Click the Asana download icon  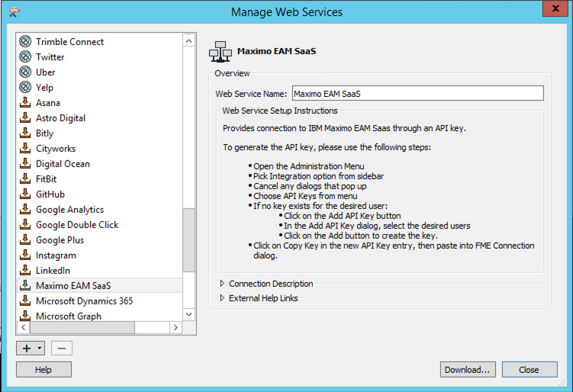(x=25, y=103)
